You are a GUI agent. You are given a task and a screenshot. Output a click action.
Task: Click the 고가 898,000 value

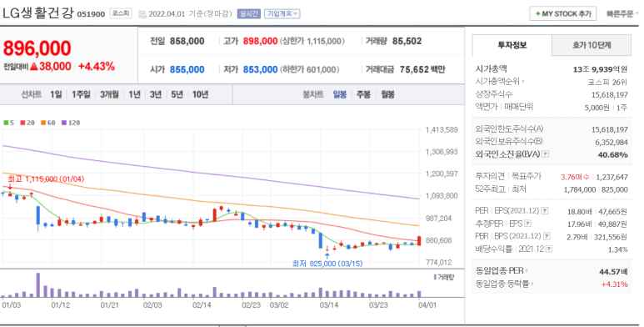point(261,41)
